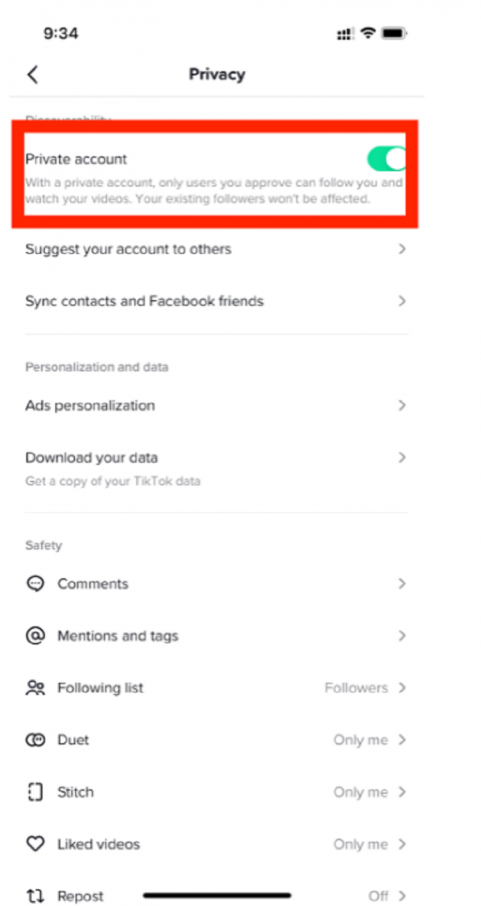
Task: Expand the Ads personalization chevron
Action: (402, 405)
